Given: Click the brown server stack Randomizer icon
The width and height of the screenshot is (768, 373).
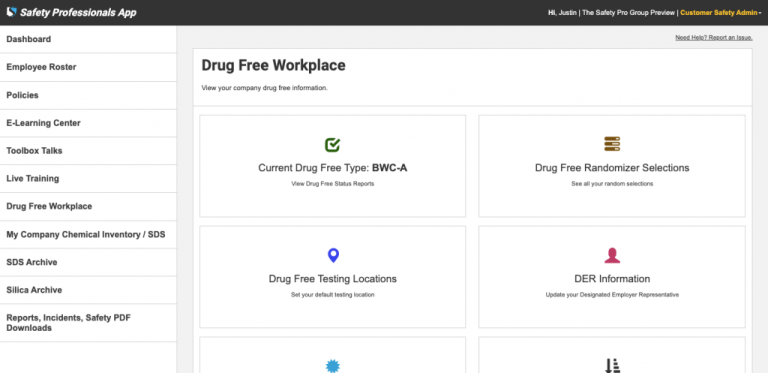Looking at the screenshot, I should click(x=612, y=144).
